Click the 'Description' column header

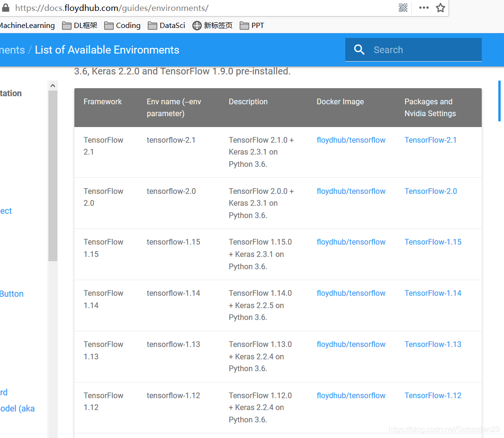click(248, 101)
